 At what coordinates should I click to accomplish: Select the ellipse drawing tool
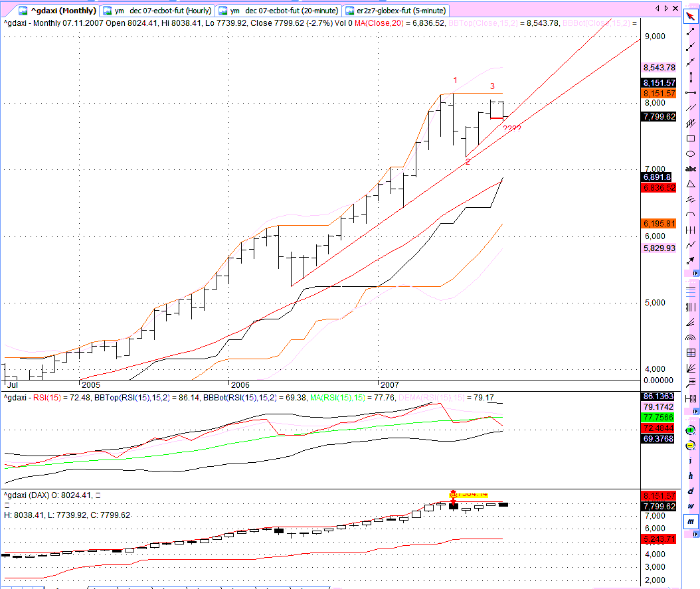click(x=691, y=153)
